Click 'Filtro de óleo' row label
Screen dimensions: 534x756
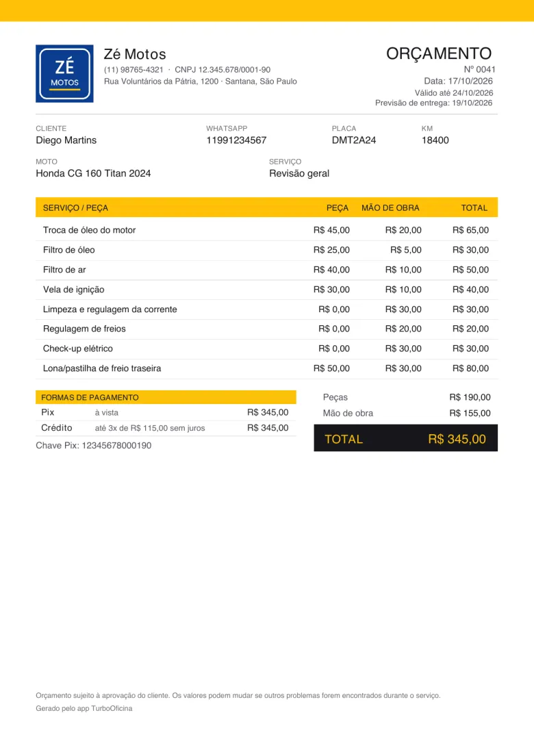click(x=69, y=250)
